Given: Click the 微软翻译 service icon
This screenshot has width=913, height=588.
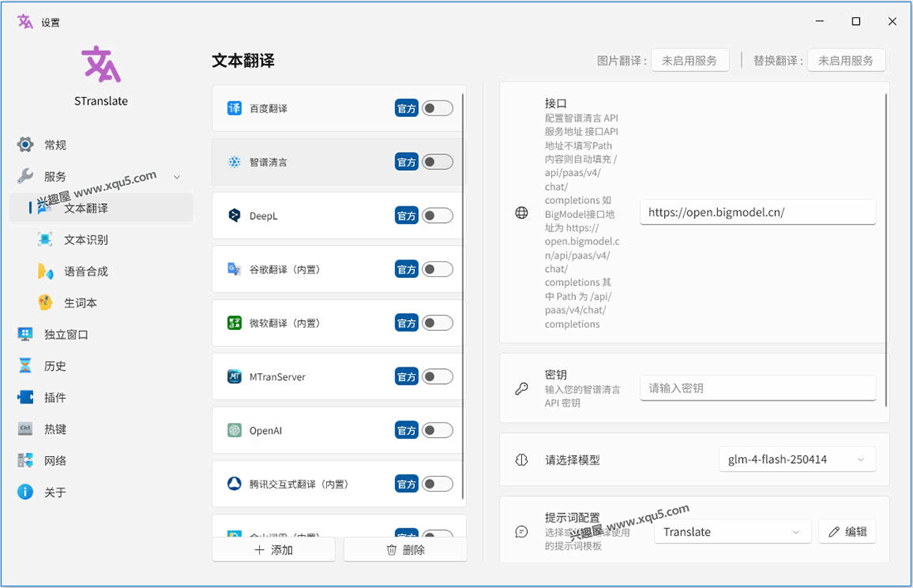Looking at the screenshot, I should pos(234,323).
